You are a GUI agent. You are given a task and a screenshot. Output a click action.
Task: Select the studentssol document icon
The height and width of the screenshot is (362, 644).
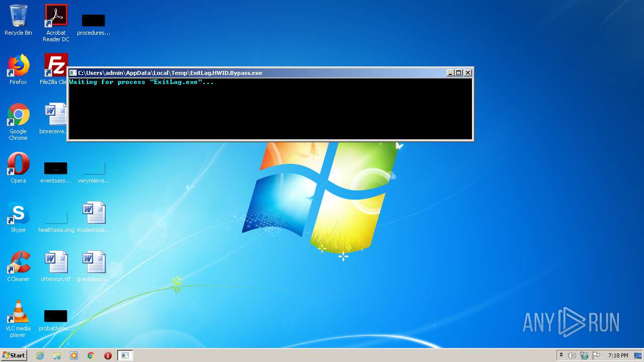94,217
